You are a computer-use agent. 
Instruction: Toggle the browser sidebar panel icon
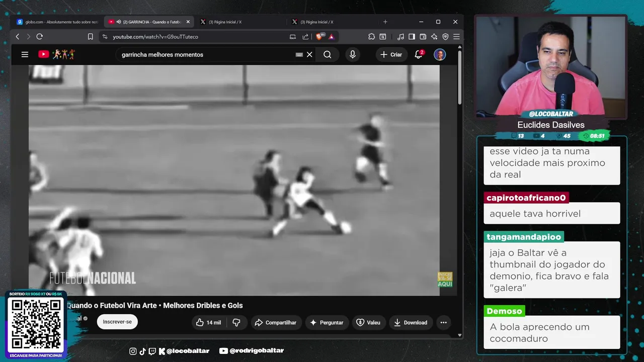(x=412, y=37)
